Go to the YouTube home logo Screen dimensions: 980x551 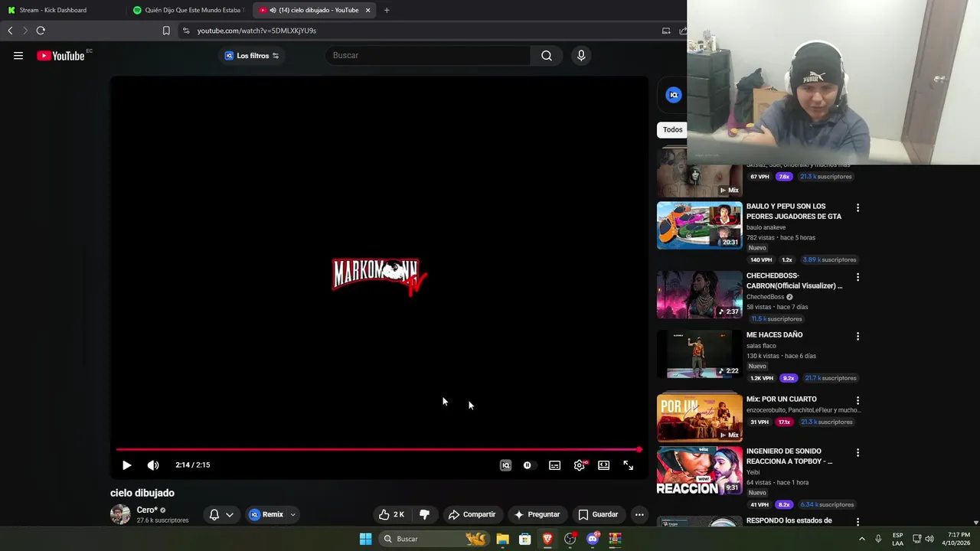pos(60,56)
